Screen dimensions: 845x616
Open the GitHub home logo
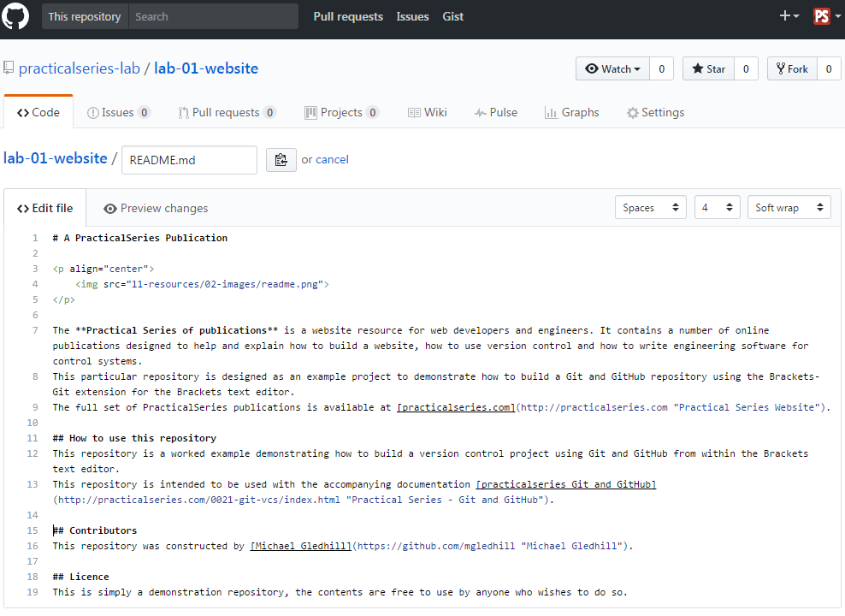(15, 16)
